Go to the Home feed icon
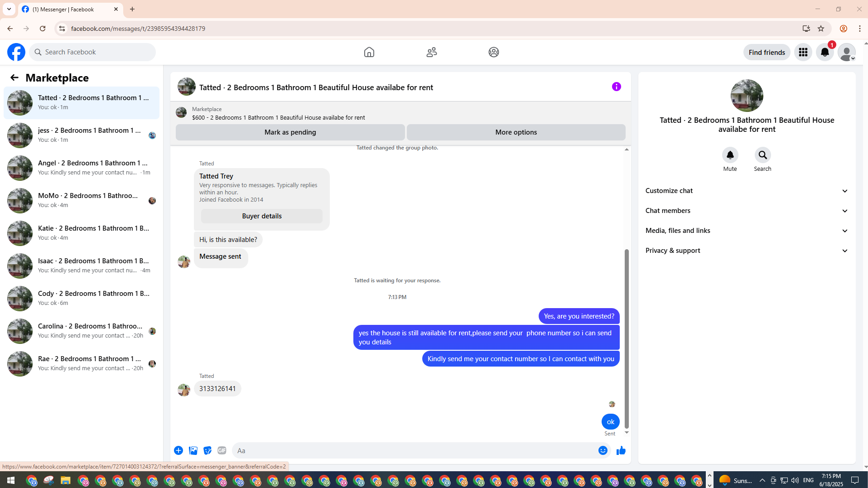The image size is (868, 488). [369, 52]
